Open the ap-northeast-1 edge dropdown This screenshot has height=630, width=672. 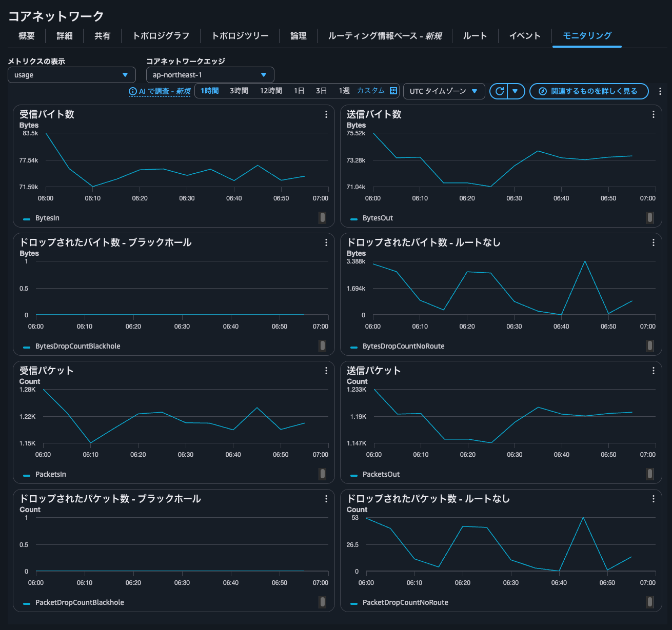coord(210,75)
